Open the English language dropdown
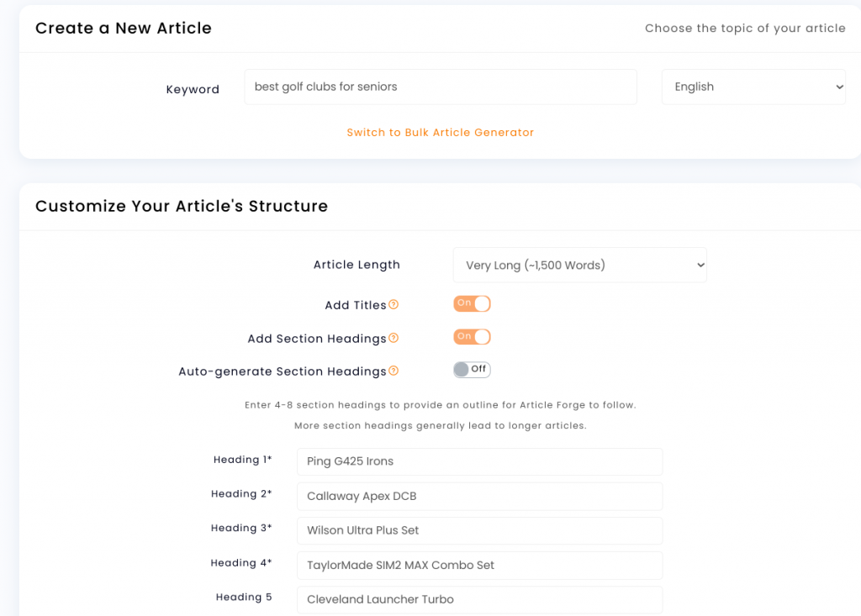861x616 pixels. (x=753, y=87)
